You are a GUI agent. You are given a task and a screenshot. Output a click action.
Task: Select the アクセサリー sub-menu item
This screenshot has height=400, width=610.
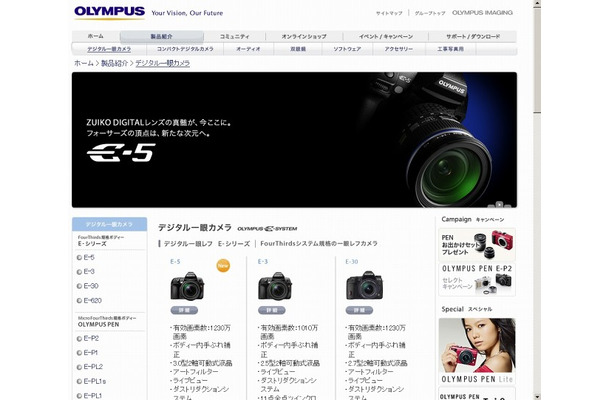(398, 48)
